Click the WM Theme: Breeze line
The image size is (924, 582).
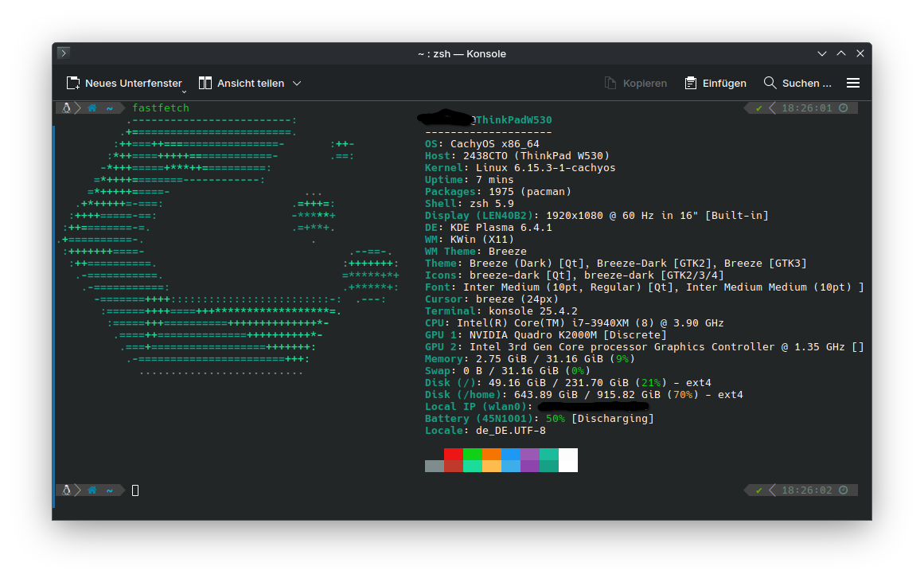tap(476, 252)
